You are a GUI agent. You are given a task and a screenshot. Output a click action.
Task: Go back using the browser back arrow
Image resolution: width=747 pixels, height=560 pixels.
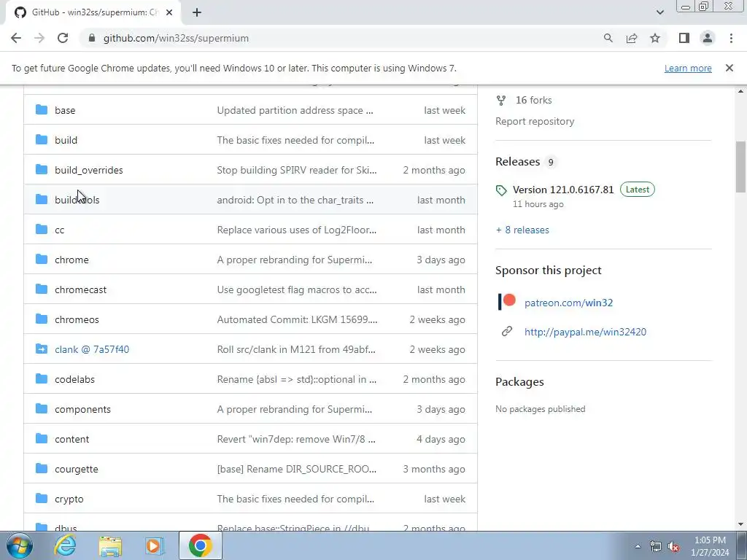[x=16, y=38]
